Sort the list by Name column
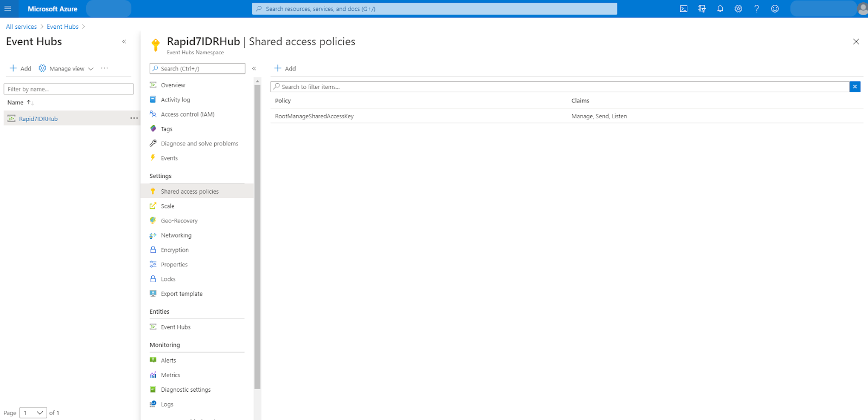This screenshot has height=420, width=868. coord(21,103)
